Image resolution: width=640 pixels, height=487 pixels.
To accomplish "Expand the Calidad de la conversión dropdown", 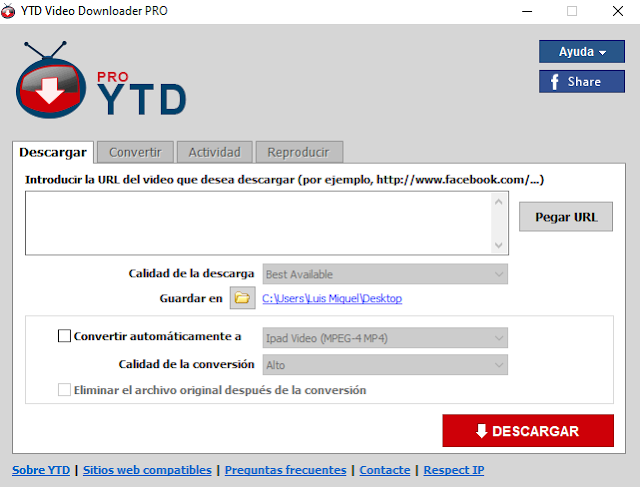I will tap(385, 365).
